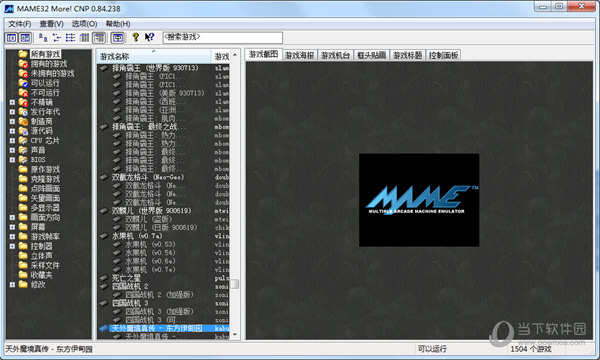Switch to the 游戏截图 tab
Viewport: 600px width, 360px height.
pos(263,54)
